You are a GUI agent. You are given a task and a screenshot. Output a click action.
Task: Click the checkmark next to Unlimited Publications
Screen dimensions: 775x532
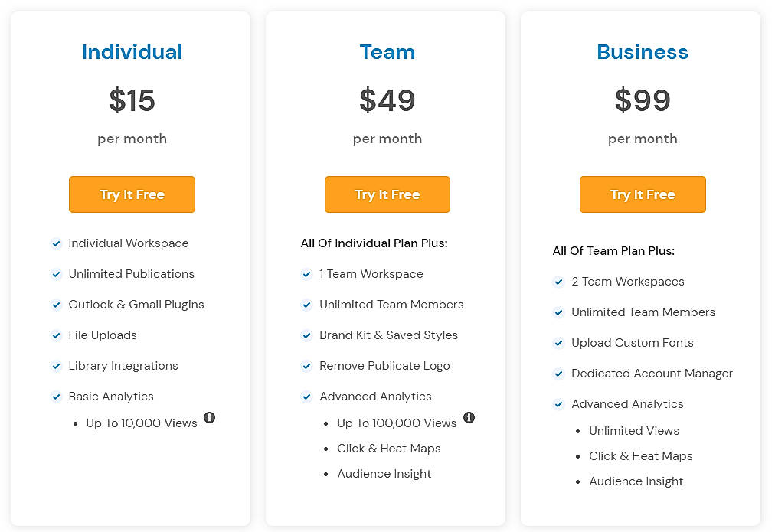(x=56, y=274)
